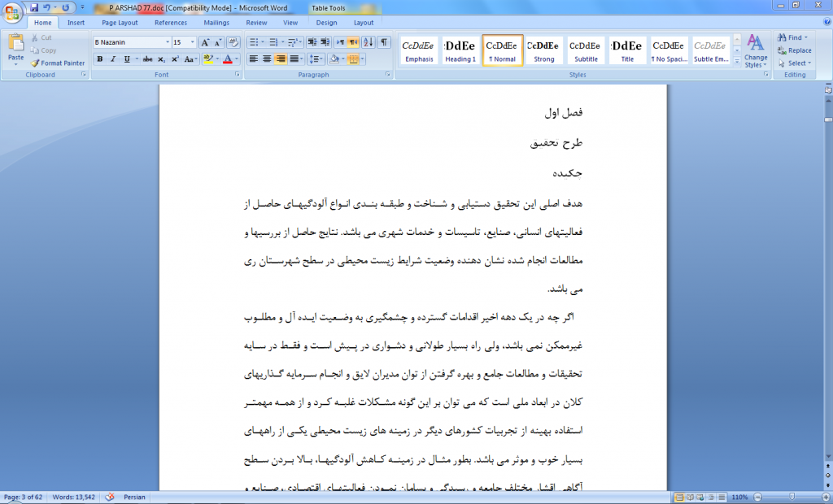
Task: Click the Format Painter brush
Action: [x=57, y=63]
